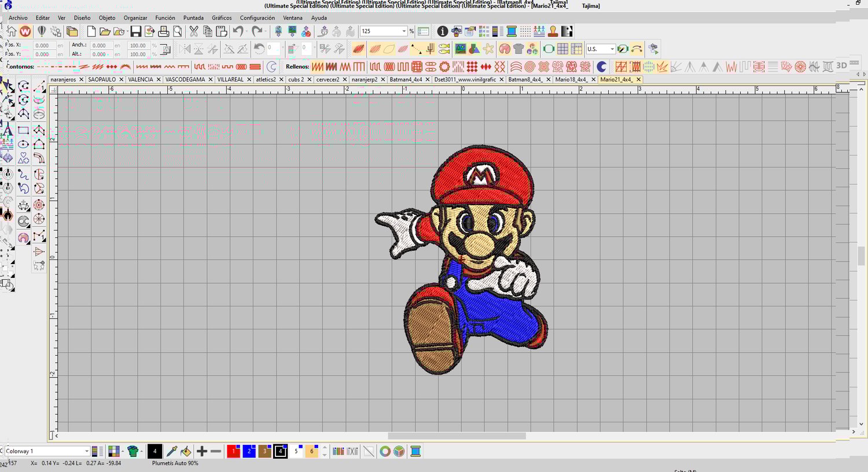Toggle the show grid icon

point(562,49)
